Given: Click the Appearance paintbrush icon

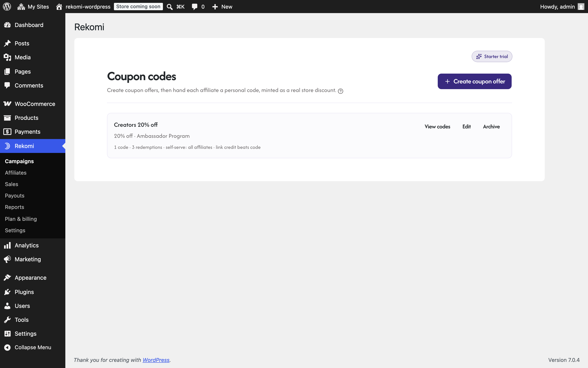Looking at the screenshot, I should (7, 278).
